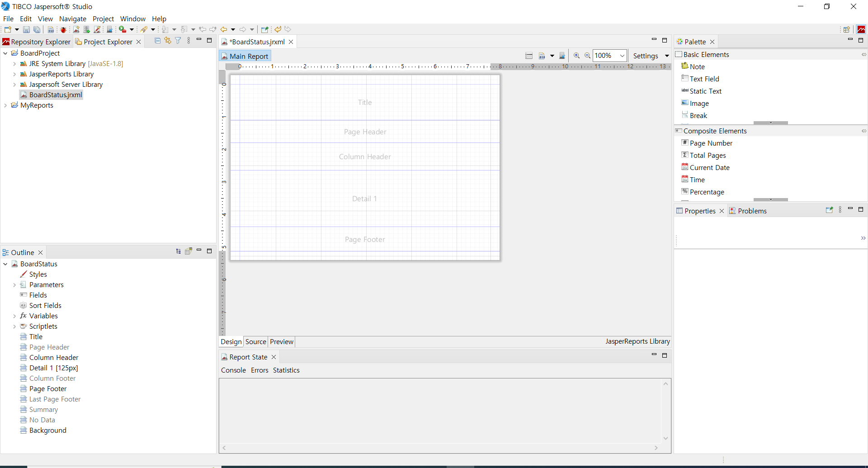Screen dimensions: 868x468
Task: Open Project Explorer view menu dots
Action: click(189, 41)
